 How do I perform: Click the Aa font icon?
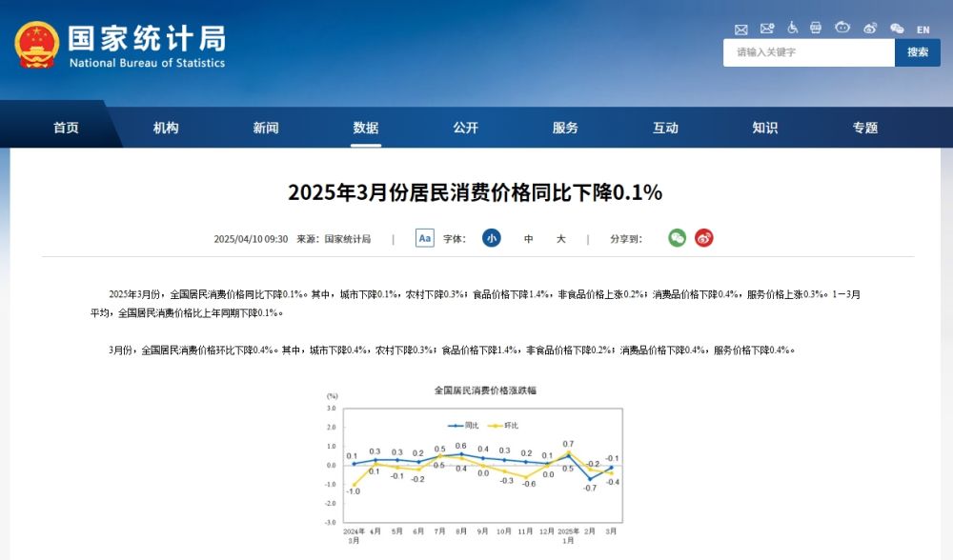(425, 238)
